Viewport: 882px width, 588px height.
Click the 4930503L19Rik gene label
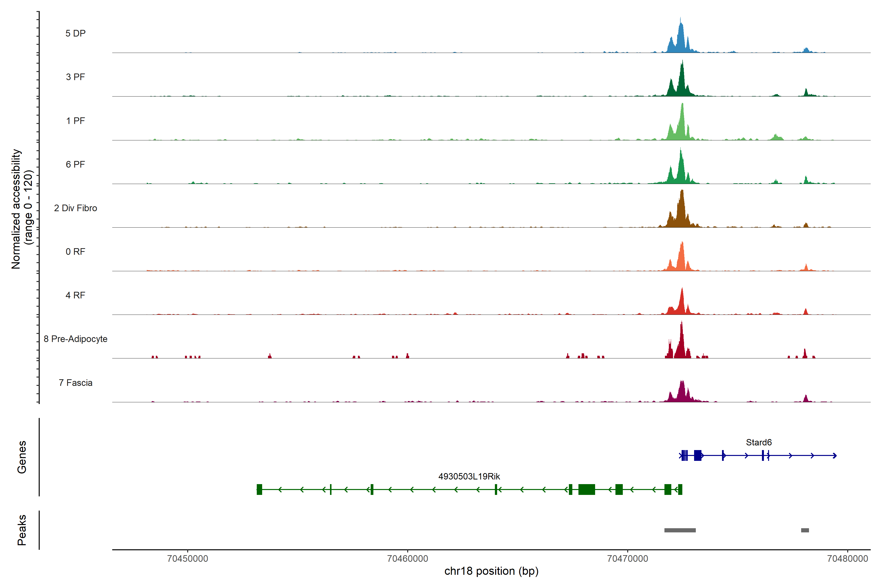coord(469,476)
